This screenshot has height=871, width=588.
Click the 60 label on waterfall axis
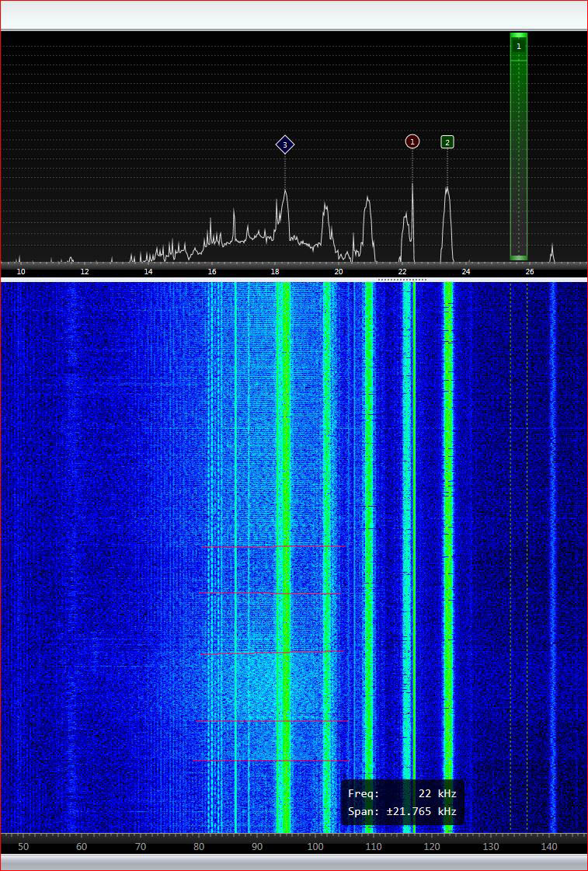point(82,847)
